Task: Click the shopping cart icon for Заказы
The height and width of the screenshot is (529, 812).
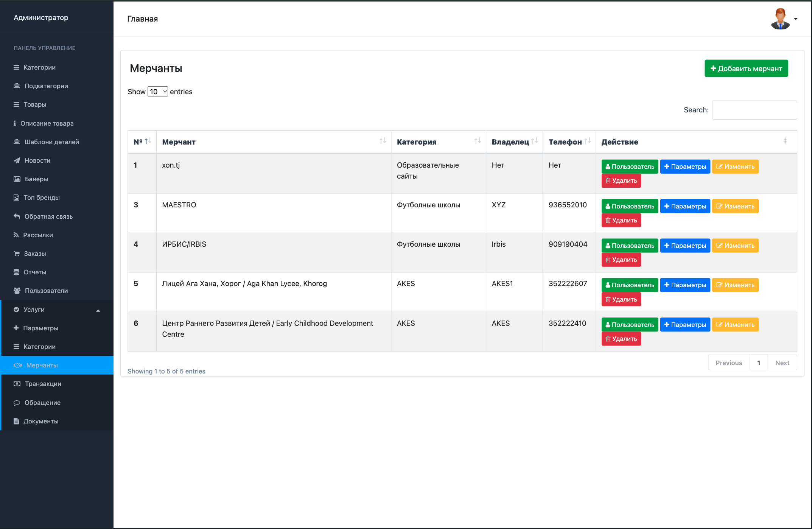Action: pos(17,254)
